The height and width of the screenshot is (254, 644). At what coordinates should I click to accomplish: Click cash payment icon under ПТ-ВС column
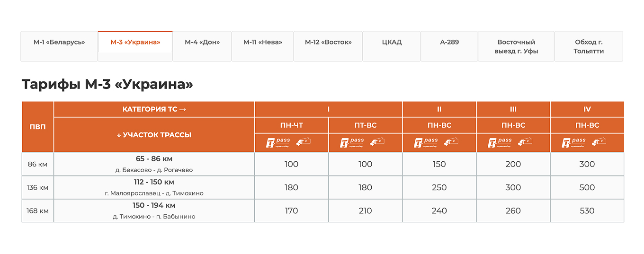coord(377,141)
